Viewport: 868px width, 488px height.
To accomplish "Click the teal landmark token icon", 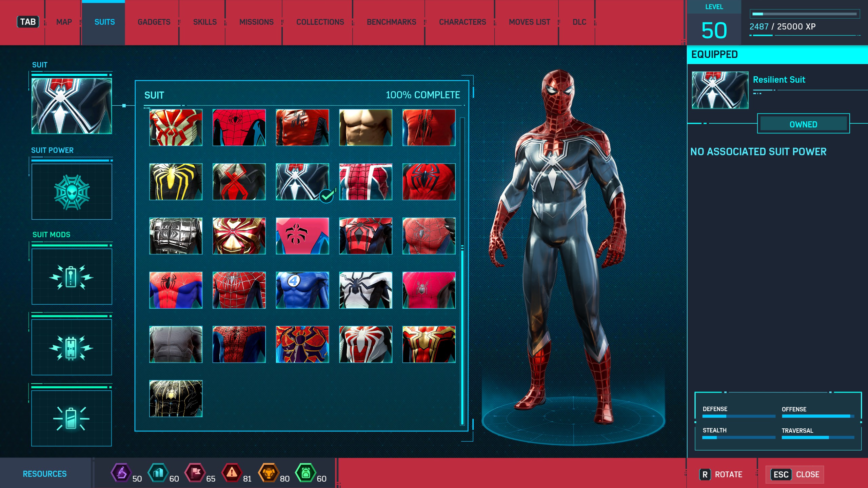I will (x=158, y=472).
